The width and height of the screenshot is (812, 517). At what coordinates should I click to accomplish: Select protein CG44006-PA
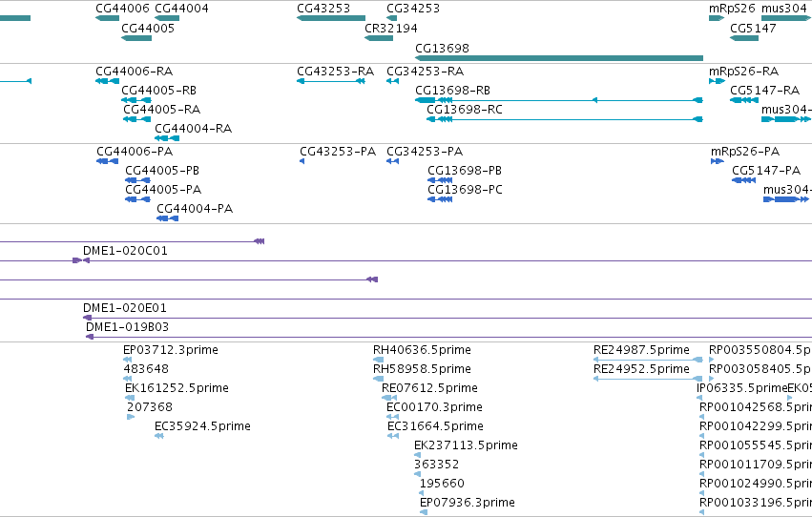click(x=135, y=151)
